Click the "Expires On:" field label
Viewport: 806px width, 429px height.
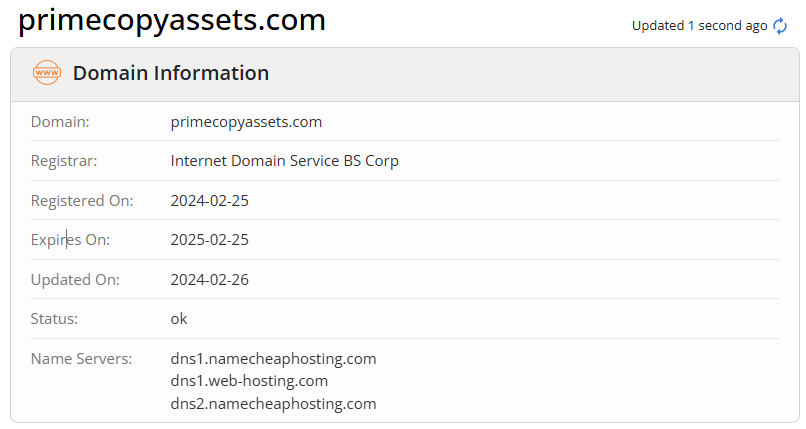click(x=70, y=240)
